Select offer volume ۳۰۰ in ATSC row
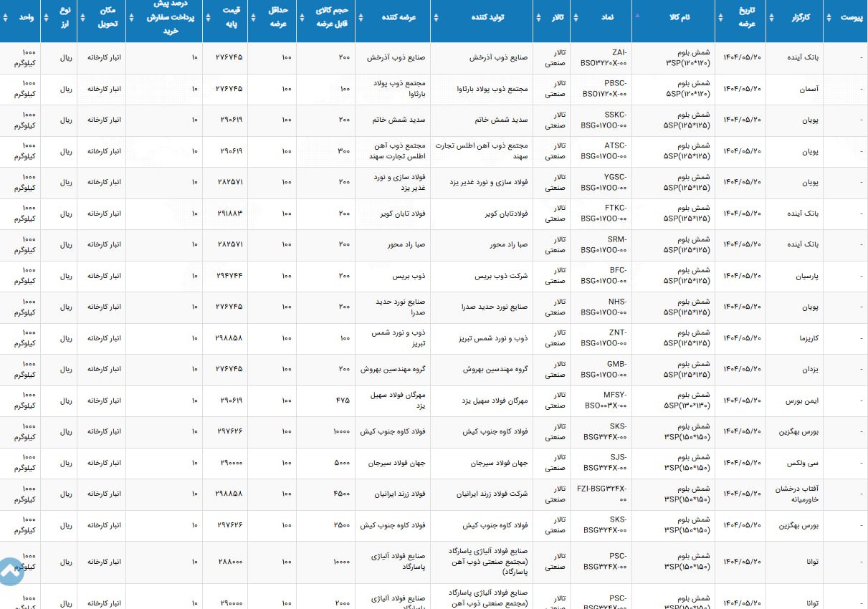Image resolution: width=868 pixels, height=609 pixels. coord(344,152)
